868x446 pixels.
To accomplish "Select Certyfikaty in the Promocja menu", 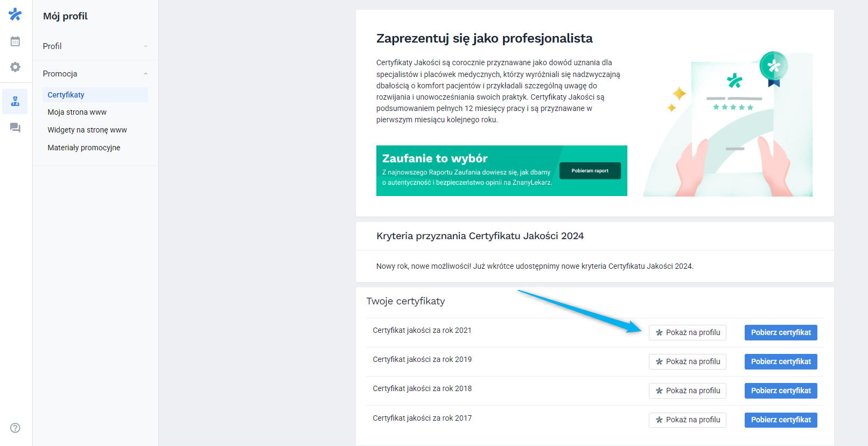I will pos(66,94).
